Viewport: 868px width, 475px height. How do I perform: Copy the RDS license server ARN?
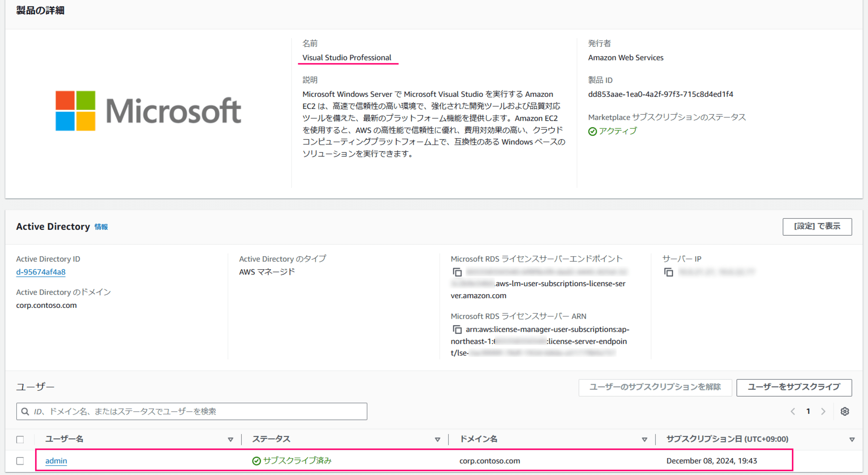pyautogui.click(x=457, y=330)
